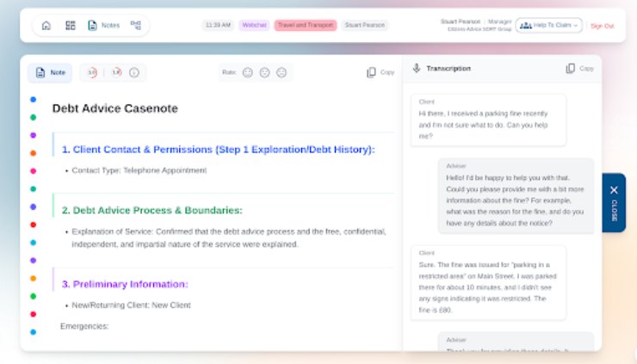The height and width of the screenshot is (364, 637).
Task: Copy the transcription text
Action: coord(579,69)
